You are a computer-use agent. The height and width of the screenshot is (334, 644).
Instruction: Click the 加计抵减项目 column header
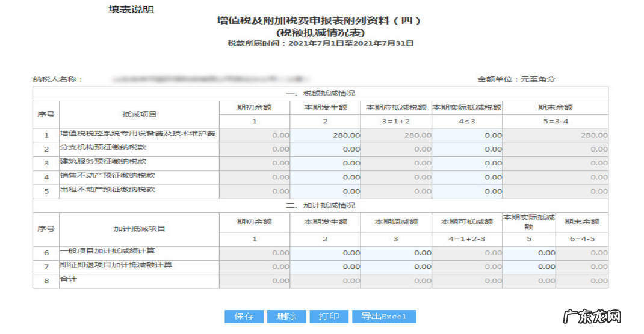[140, 229]
